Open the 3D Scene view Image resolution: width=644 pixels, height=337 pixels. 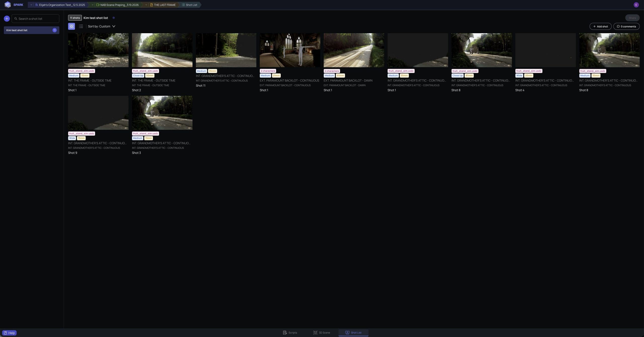[321, 332]
